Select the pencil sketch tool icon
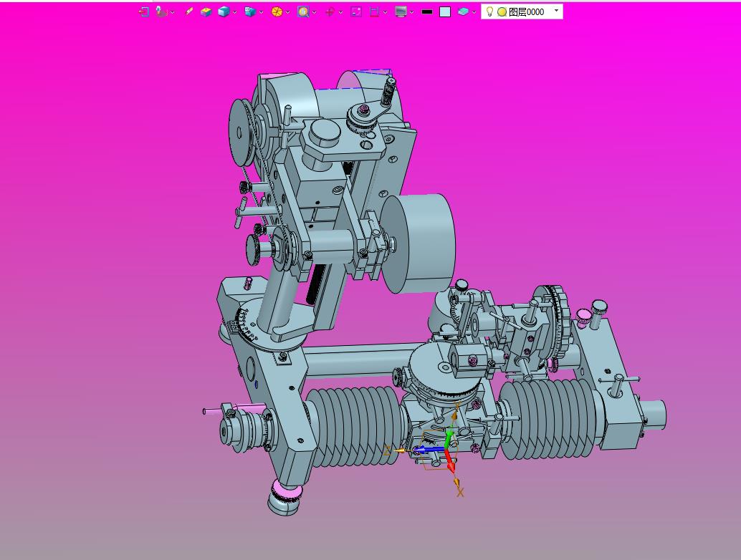This screenshot has width=741, height=560. (x=189, y=11)
